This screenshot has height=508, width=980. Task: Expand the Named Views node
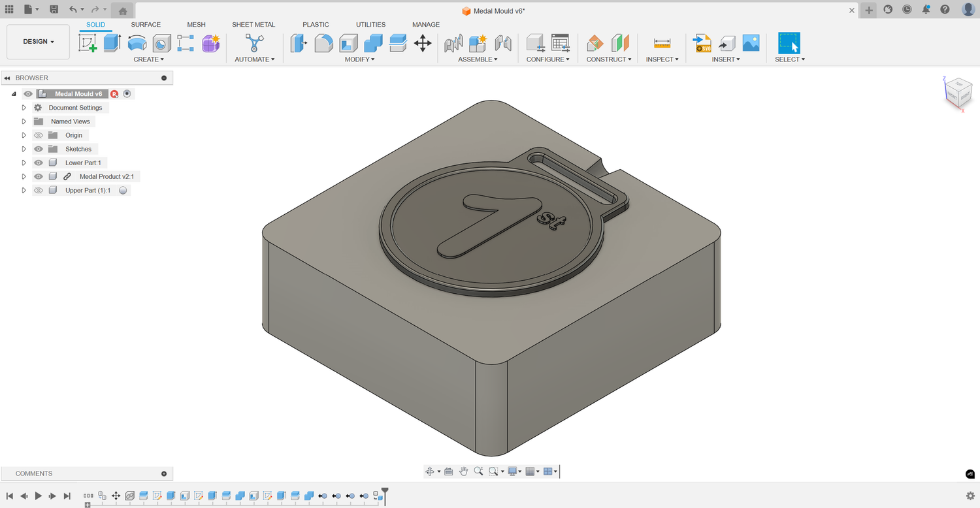24,121
